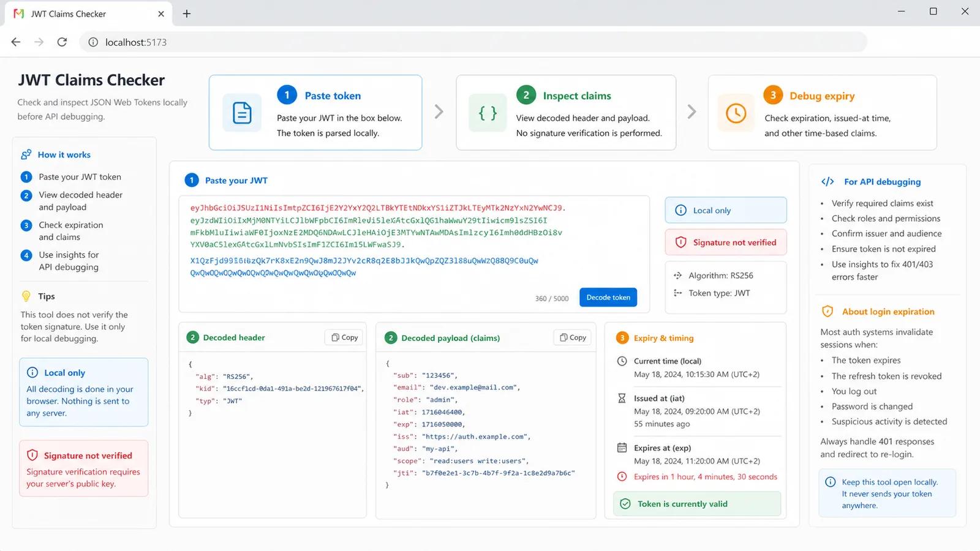The width and height of the screenshot is (980, 551).
Task: Click the "scope": "read:users write:users" claim
Action: 461,461
